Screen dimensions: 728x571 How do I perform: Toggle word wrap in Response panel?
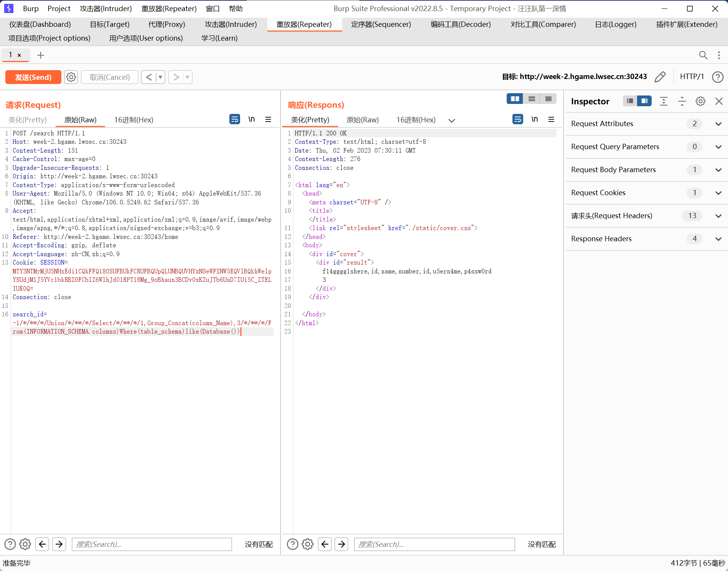[518, 119]
